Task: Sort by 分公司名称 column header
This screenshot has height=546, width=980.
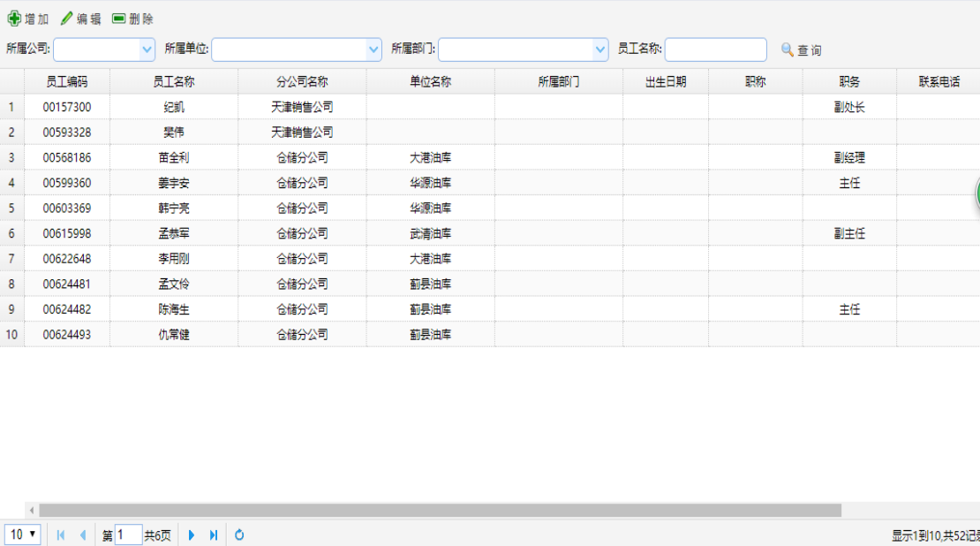Action: click(302, 81)
